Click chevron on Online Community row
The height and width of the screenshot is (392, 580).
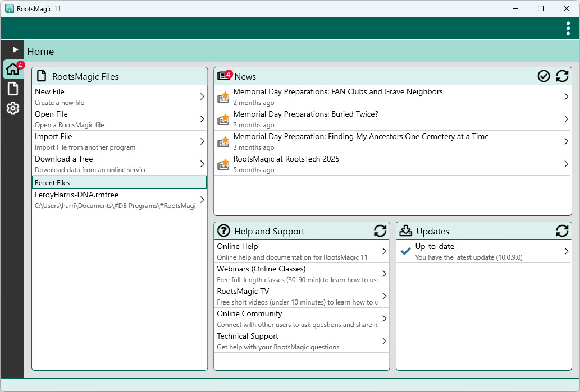(x=384, y=319)
